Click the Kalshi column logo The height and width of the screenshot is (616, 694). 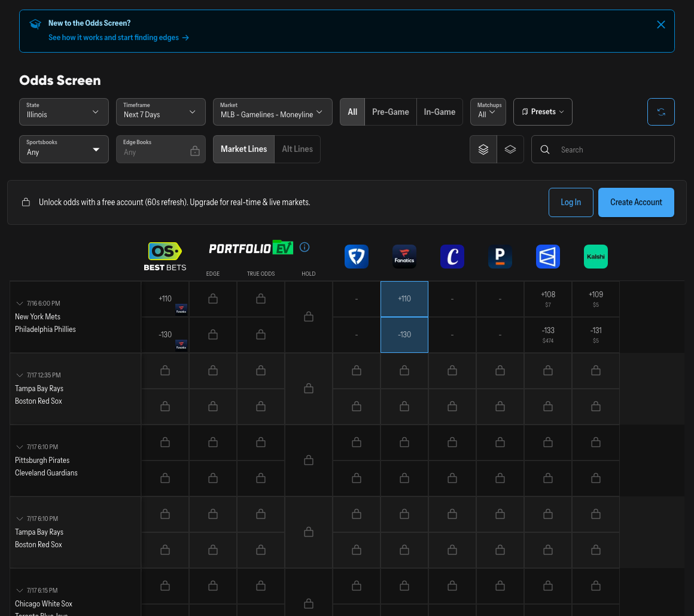[x=595, y=257]
